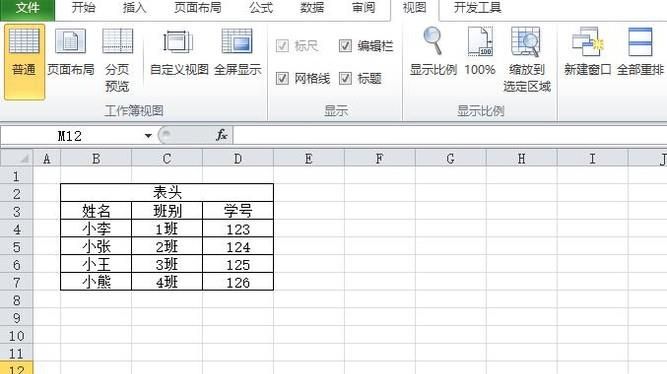667x374 pixels.
Task: Toggle the Ruler (标尺) checkbox
Action: pyautogui.click(x=282, y=46)
